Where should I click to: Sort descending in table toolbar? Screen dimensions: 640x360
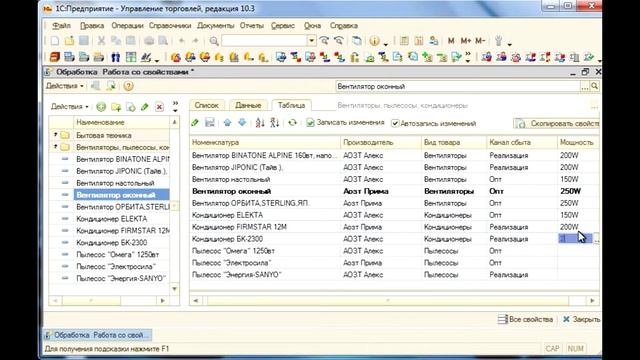pos(274,122)
